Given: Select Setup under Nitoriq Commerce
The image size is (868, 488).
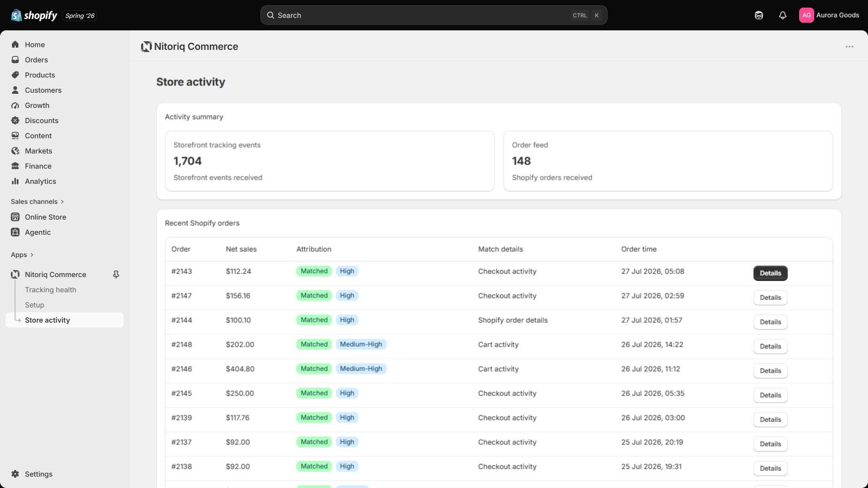Looking at the screenshot, I should pyautogui.click(x=35, y=305).
